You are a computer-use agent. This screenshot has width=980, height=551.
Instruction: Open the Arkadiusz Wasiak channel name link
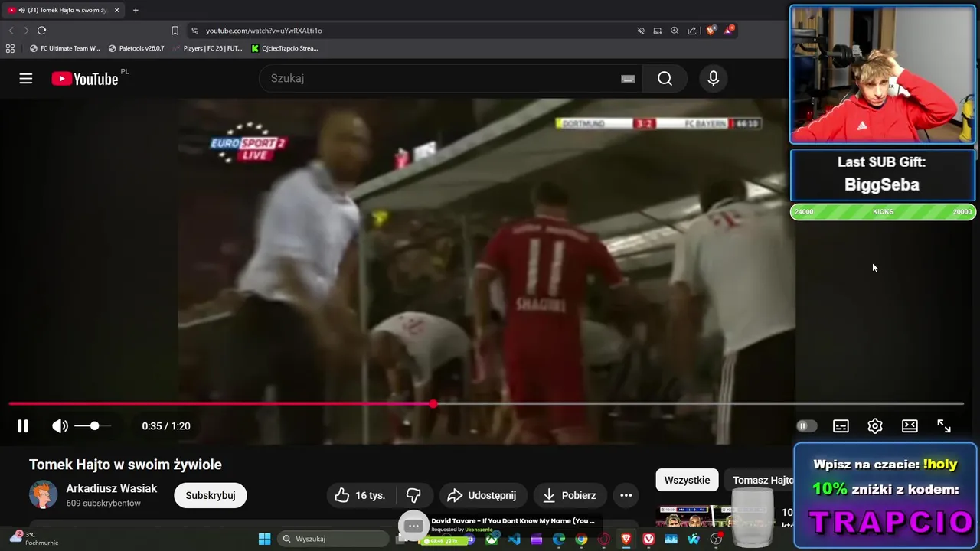coord(112,488)
